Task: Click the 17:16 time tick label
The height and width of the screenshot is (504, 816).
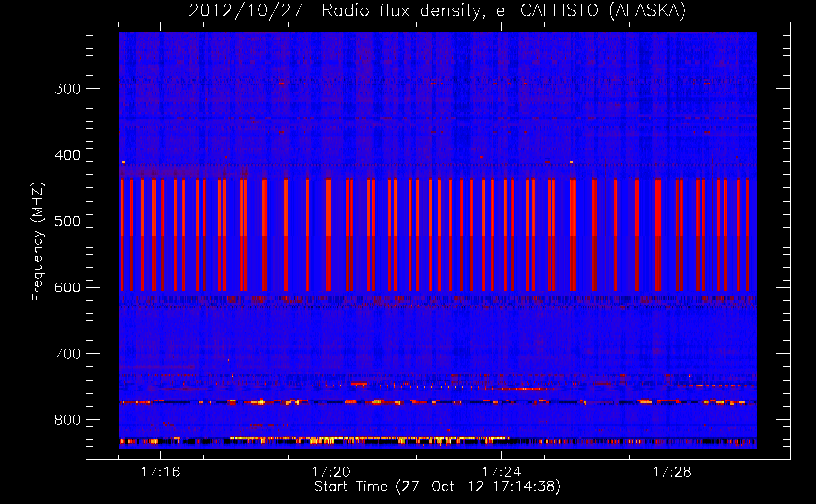Action: point(160,472)
